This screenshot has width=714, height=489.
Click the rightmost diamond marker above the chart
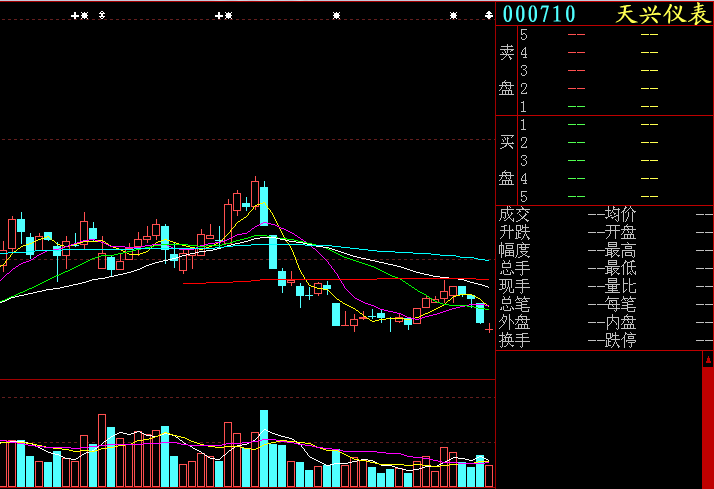488,15
